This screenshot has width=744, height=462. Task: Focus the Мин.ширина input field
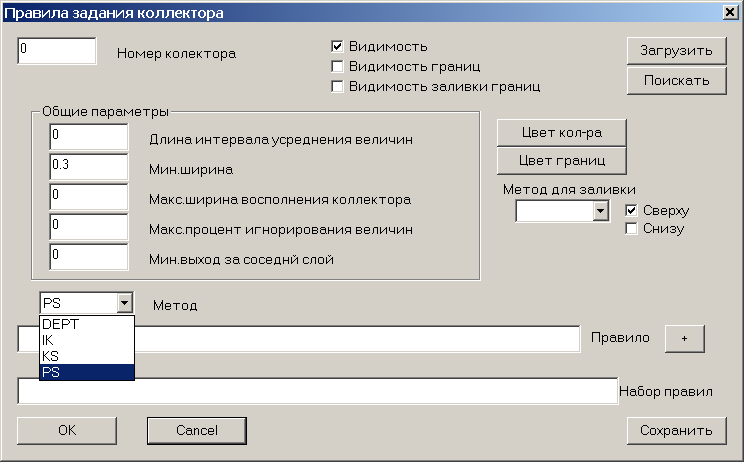(x=89, y=166)
